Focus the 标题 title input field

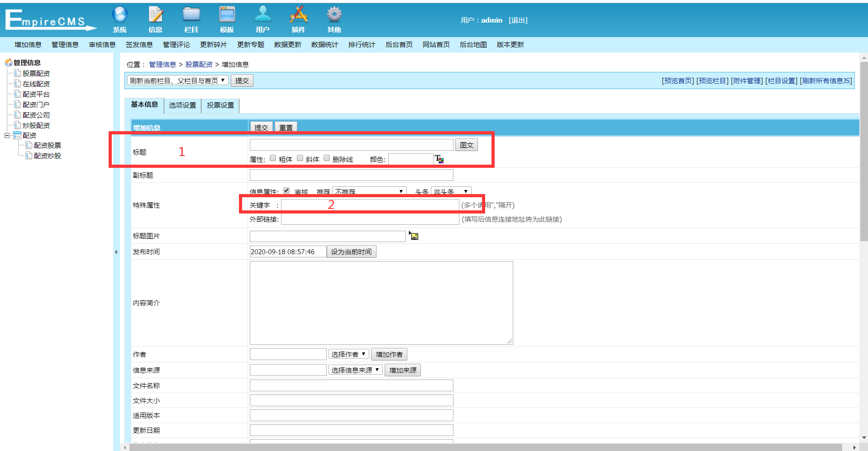point(351,144)
